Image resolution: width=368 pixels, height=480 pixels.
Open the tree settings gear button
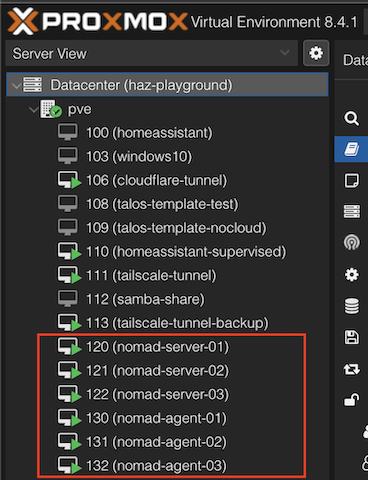(316, 53)
